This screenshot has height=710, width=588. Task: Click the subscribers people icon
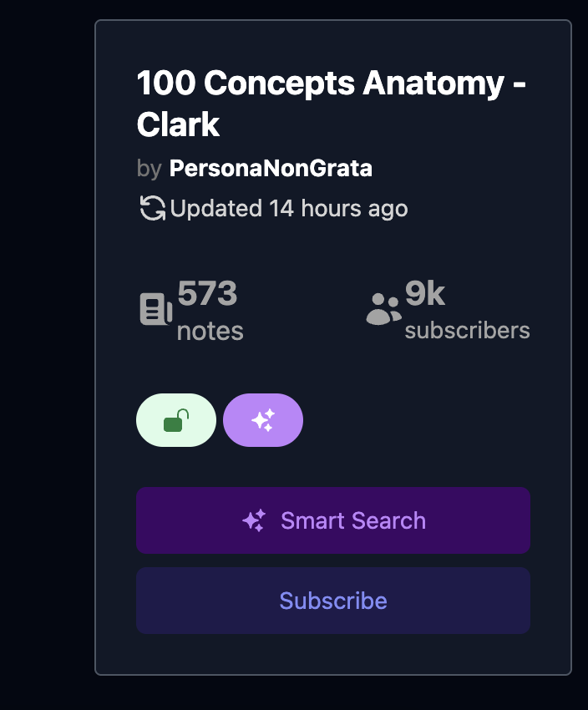[383, 309]
